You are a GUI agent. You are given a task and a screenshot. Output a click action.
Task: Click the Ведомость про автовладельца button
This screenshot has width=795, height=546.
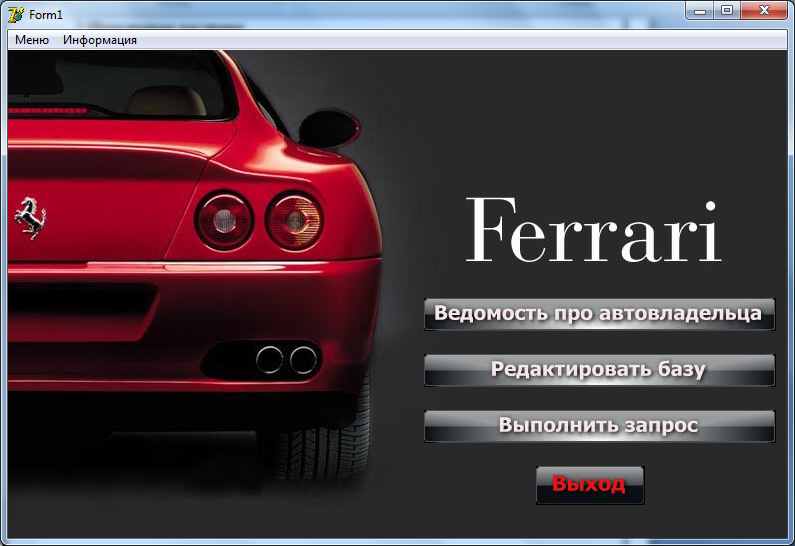(599, 314)
